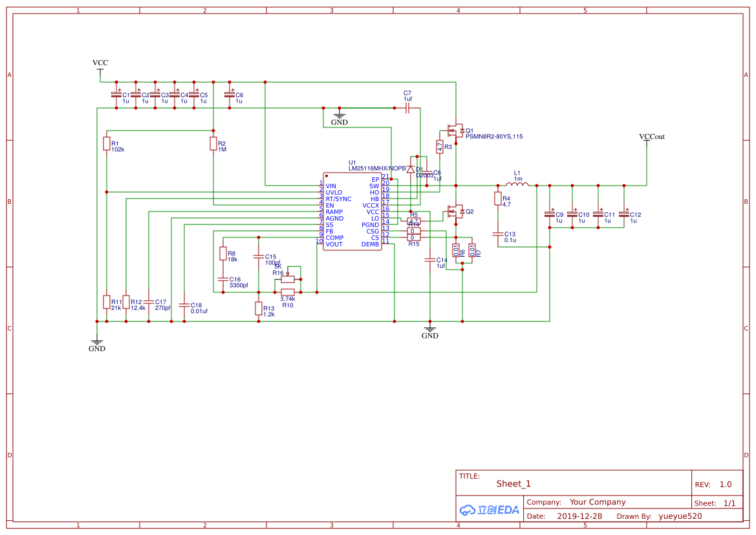Click the VCCout net flag
756x535 pixels.
(651, 140)
